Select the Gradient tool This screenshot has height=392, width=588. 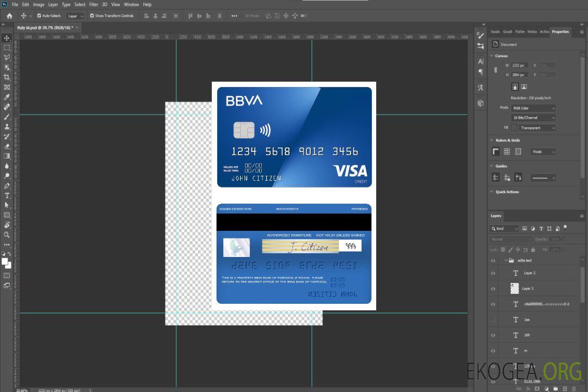click(x=7, y=156)
